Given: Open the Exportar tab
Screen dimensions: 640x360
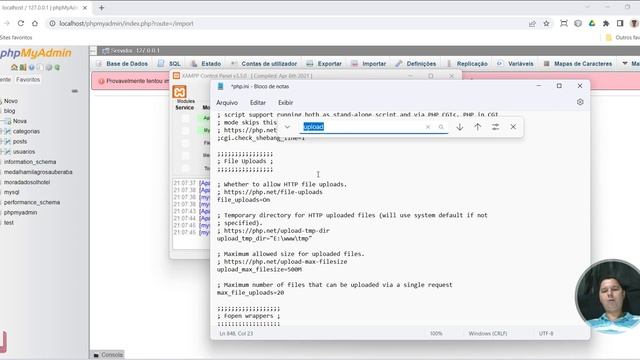Looking at the screenshot, I should (x=324, y=64).
